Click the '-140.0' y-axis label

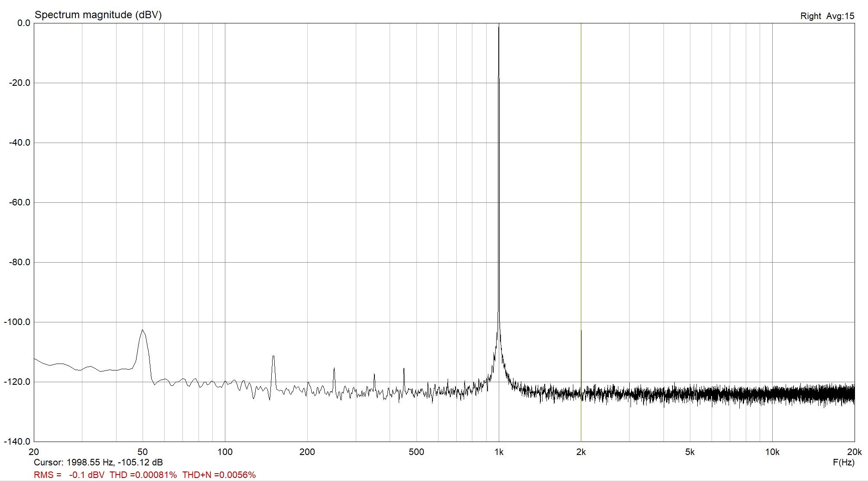click(x=17, y=442)
